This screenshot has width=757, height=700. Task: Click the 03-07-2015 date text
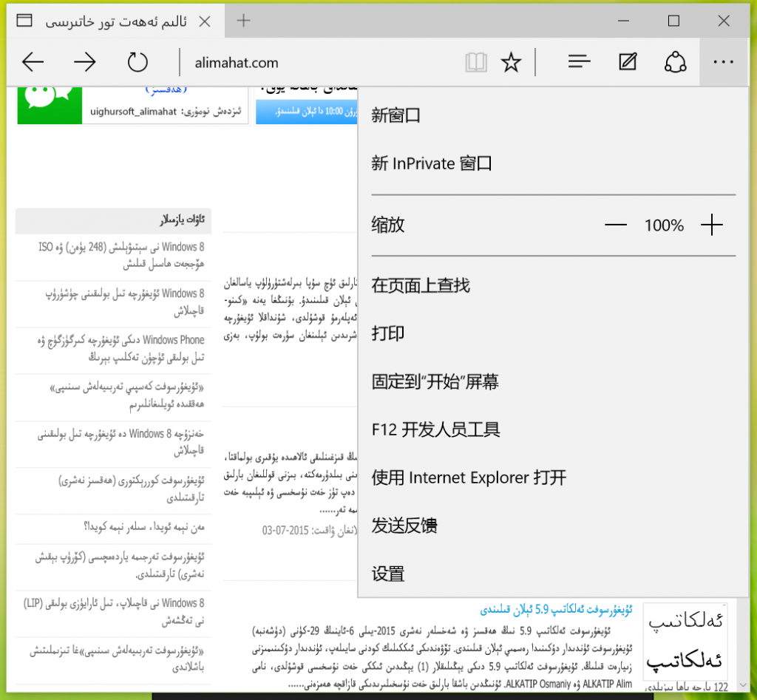point(285,531)
